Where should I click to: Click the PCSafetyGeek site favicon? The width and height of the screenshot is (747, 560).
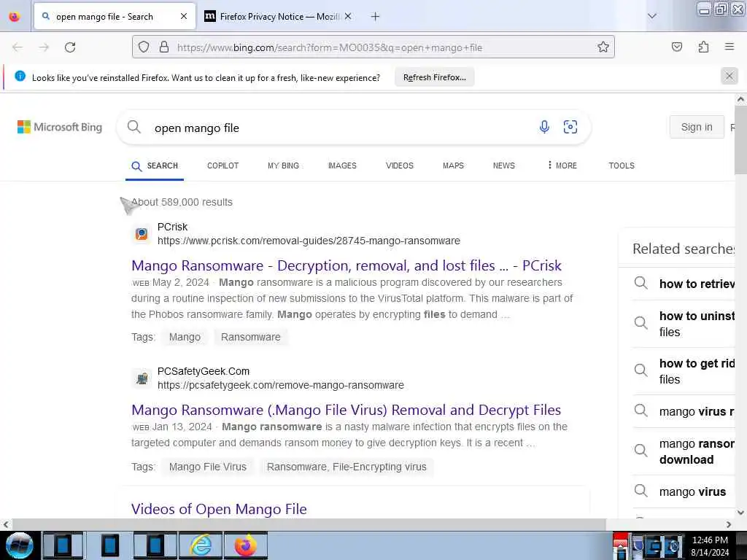pos(142,378)
